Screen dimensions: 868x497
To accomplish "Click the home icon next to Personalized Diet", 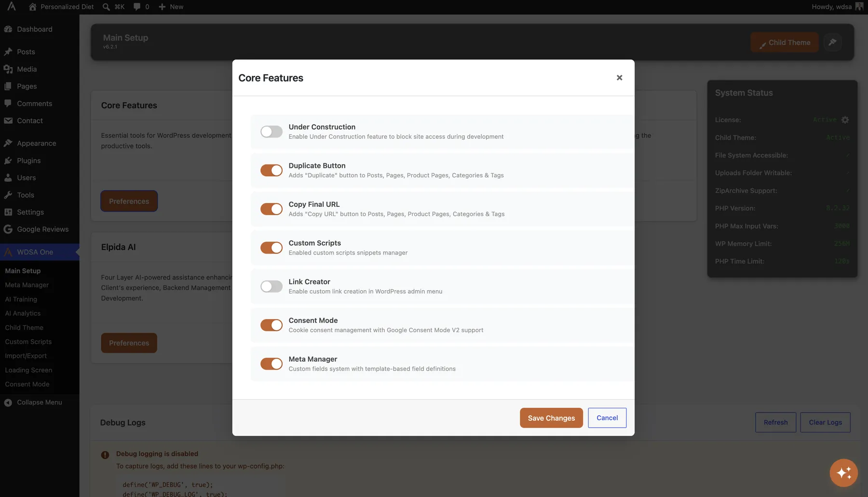I will (x=32, y=7).
